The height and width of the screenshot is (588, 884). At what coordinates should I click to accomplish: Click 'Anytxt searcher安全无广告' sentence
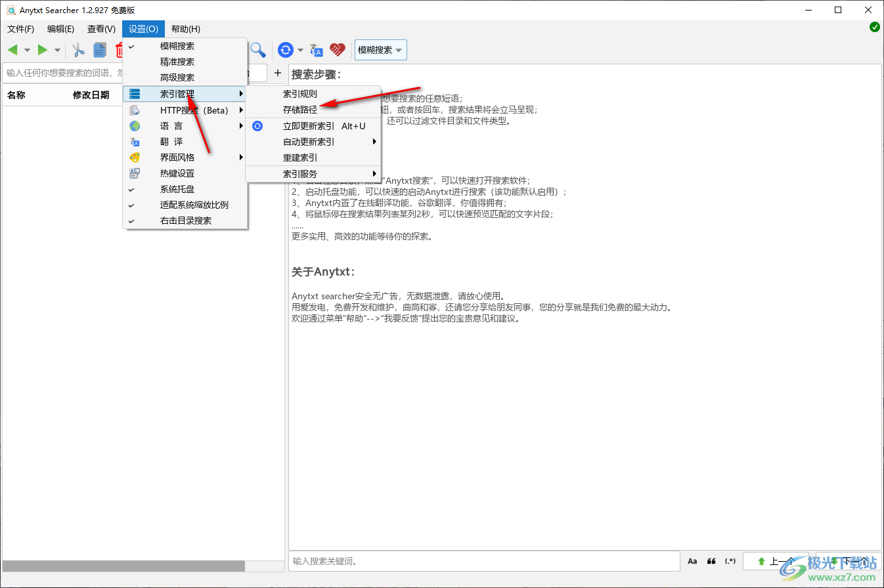(401, 295)
